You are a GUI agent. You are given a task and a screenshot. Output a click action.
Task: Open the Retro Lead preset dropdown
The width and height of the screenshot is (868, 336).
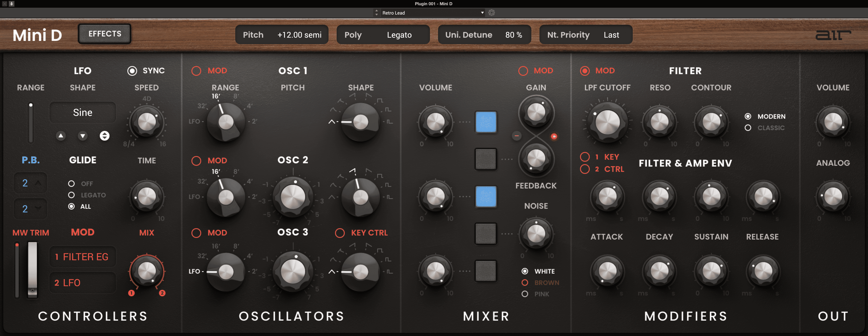(x=432, y=12)
